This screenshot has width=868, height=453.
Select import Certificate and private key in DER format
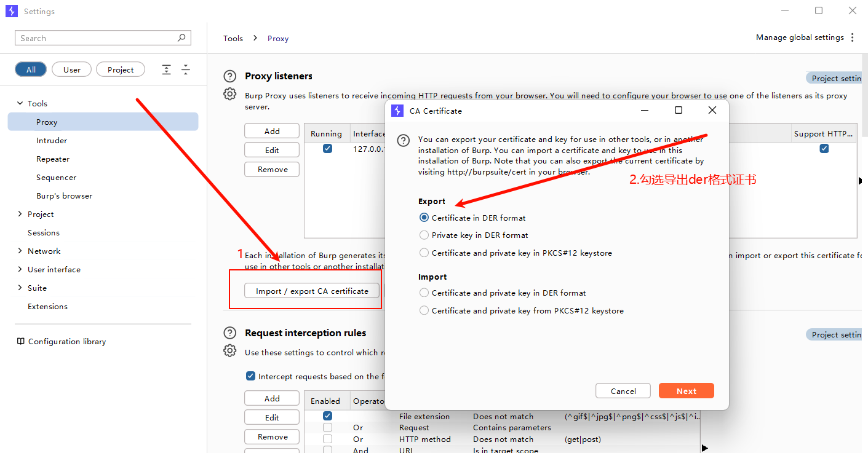[503, 293]
